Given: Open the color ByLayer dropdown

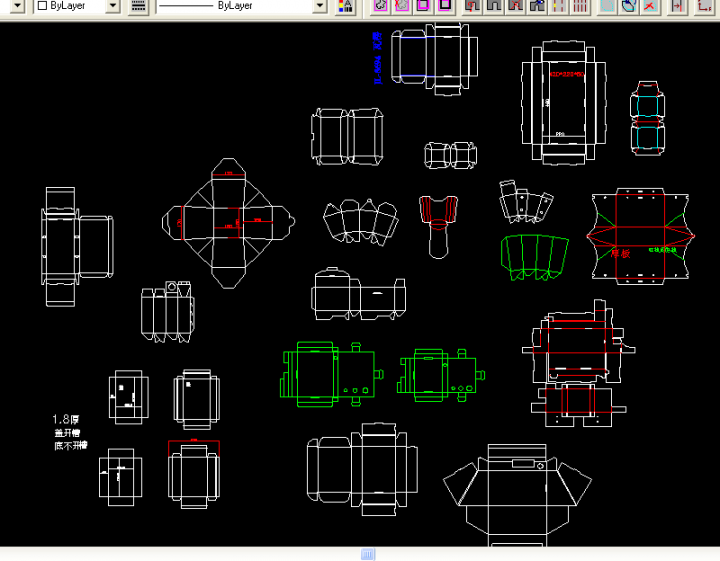Looking at the screenshot, I should [x=112, y=6].
